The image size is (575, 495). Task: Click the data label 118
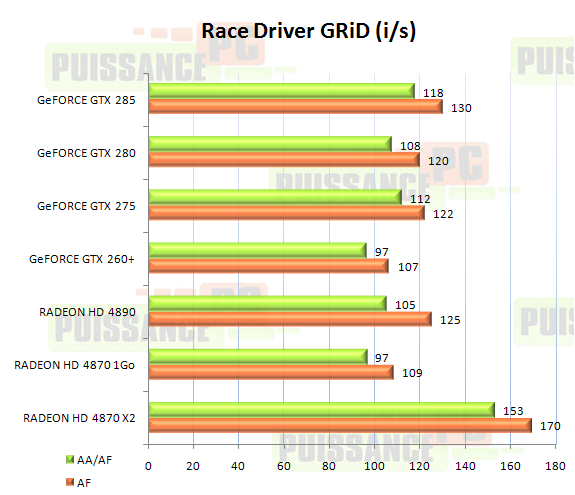coord(433,93)
